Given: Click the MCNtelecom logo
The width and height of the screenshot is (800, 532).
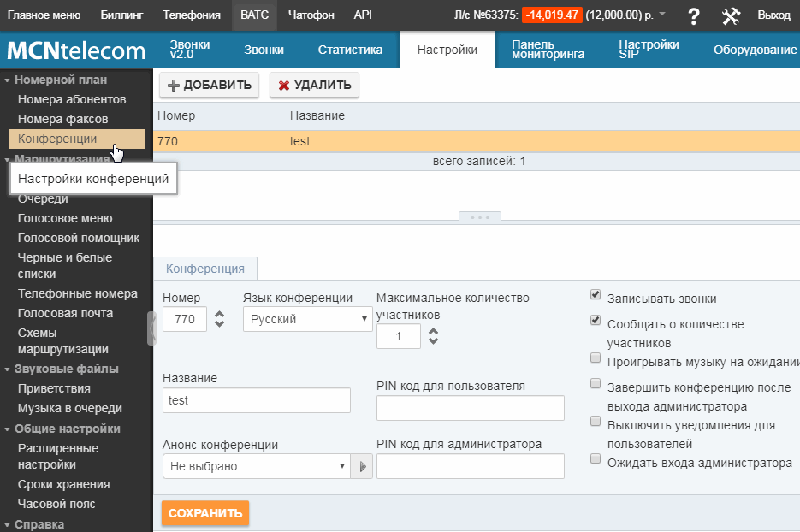Looking at the screenshot, I should [x=76, y=50].
